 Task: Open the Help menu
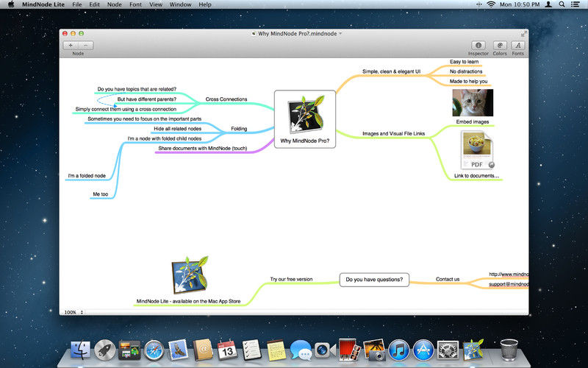pyautogui.click(x=205, y=4)
